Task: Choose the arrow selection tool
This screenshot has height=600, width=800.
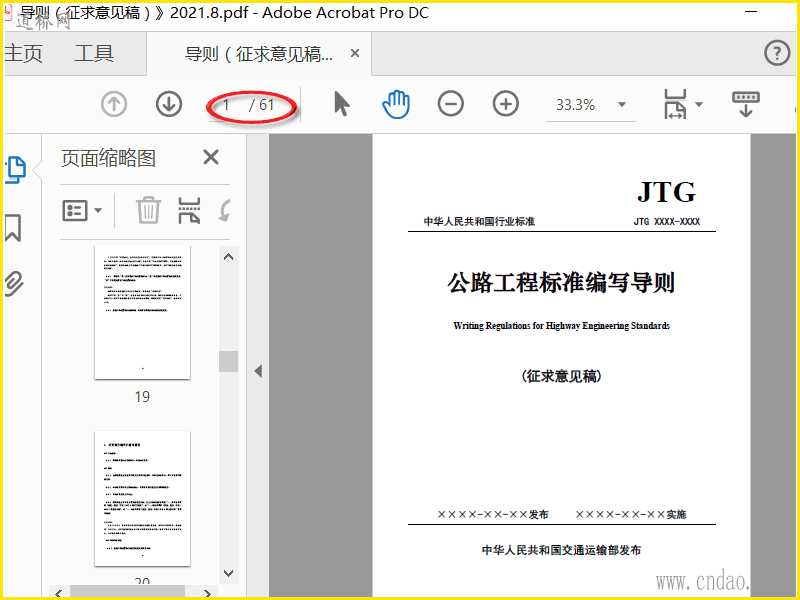Action: click(x=342, y=104)
